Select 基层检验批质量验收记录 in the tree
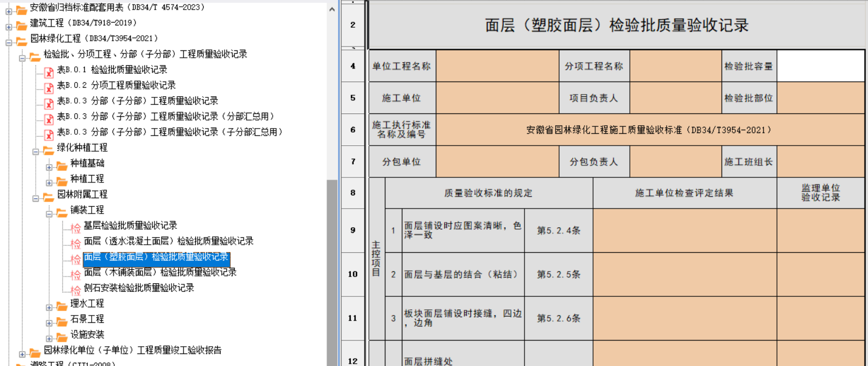Viewport: 868px width, 366px height. [131, 225]
